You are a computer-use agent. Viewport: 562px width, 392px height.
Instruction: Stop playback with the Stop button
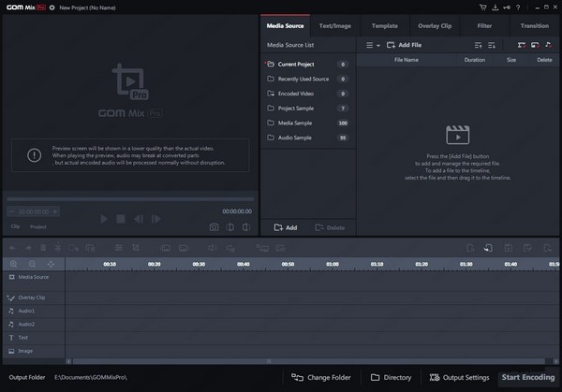click(x=120, y=219)
